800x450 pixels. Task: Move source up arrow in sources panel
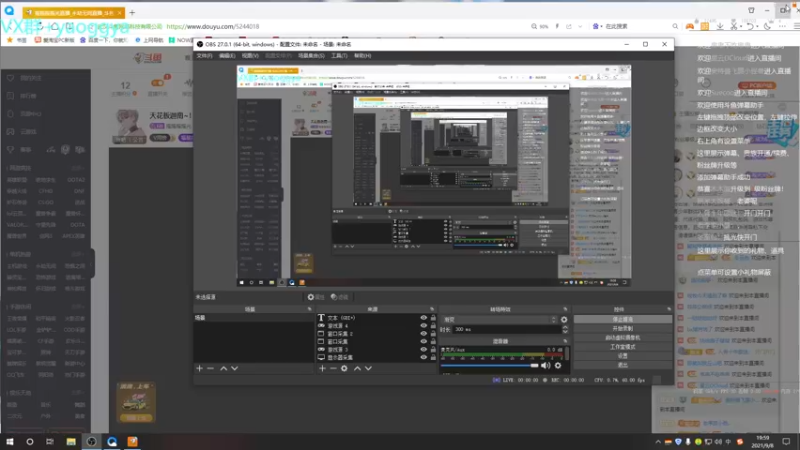(x=357, y=368)
